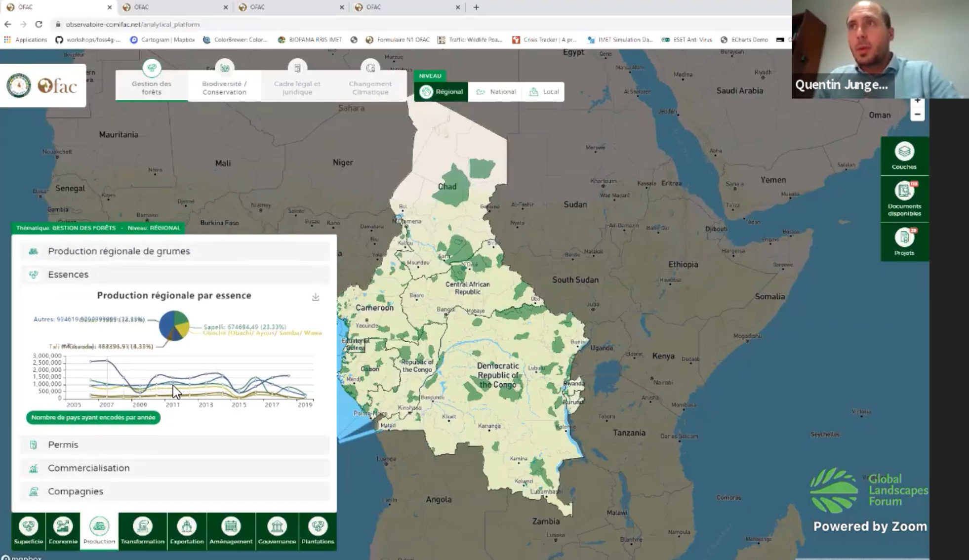This screenshot has width=969, height=560.
Task: Switch level to Local
Action: click(x=543, y=91)
